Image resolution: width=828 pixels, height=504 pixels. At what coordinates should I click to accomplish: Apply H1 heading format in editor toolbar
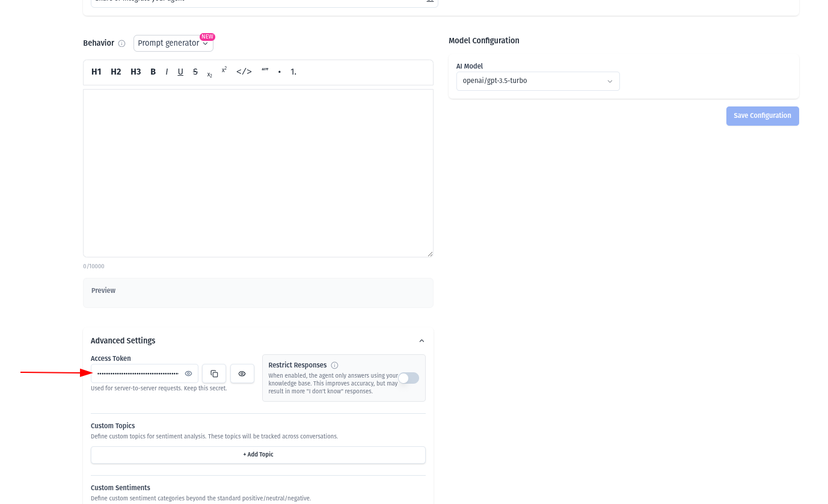(x=96, y=72)
